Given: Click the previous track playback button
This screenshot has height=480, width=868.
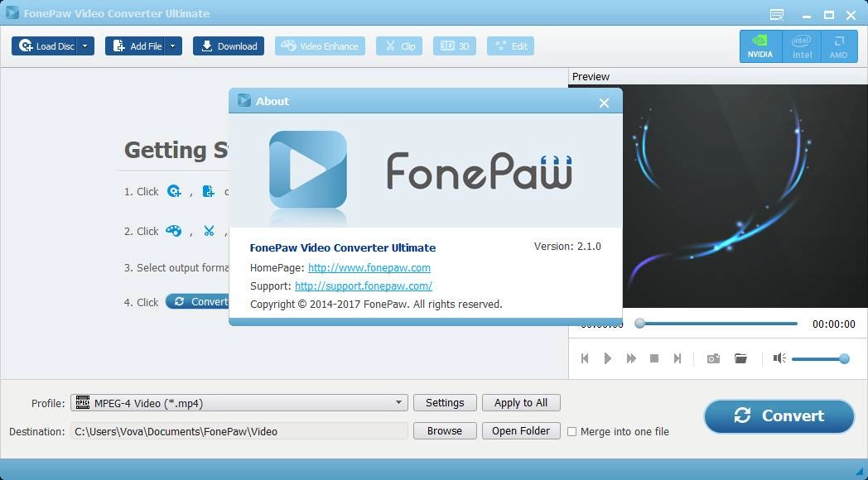Looking at the screenshot, I should point(585,358).
